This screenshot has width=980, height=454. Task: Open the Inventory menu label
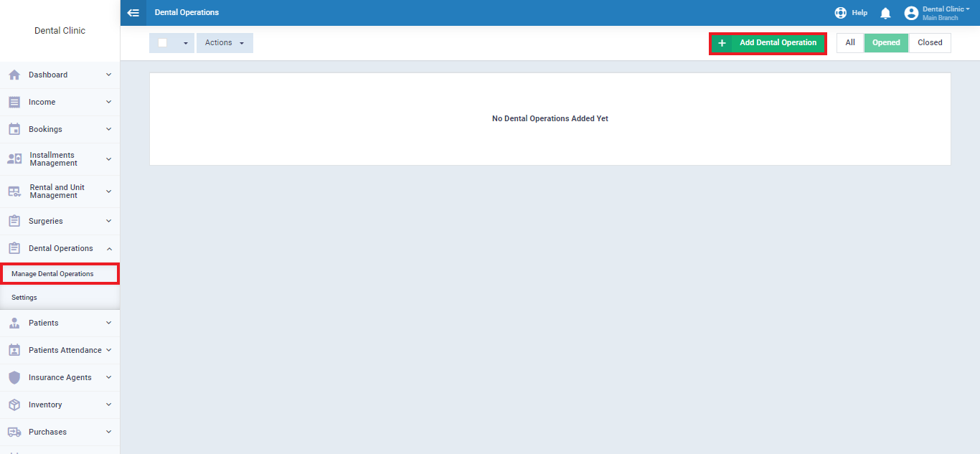(x=45, y=405)
